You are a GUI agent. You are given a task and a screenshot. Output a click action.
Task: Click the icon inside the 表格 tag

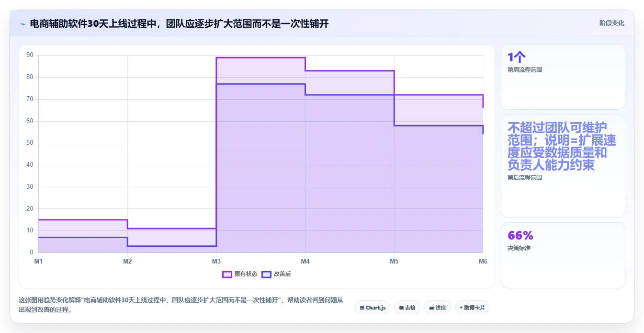point(401,308)
